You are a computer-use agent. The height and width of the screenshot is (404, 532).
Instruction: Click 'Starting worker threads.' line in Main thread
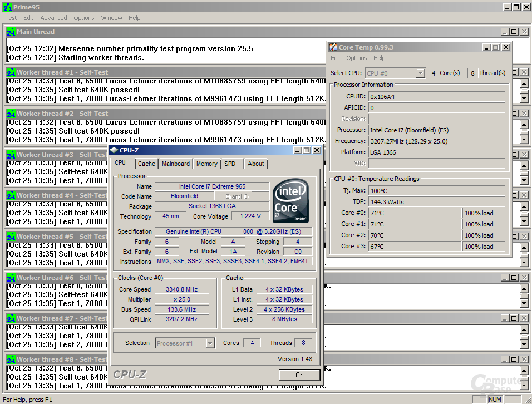101,58
